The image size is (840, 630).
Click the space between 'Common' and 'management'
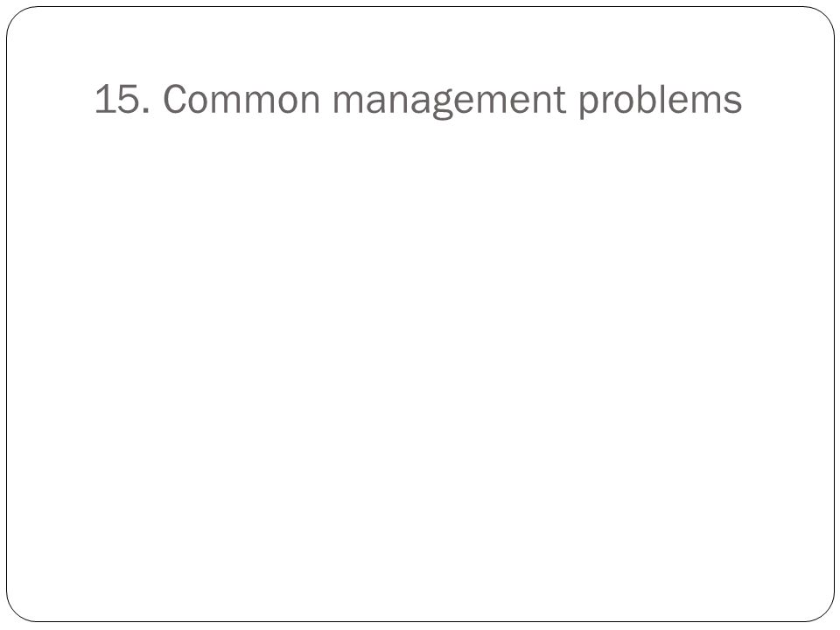tap(326, 100)
